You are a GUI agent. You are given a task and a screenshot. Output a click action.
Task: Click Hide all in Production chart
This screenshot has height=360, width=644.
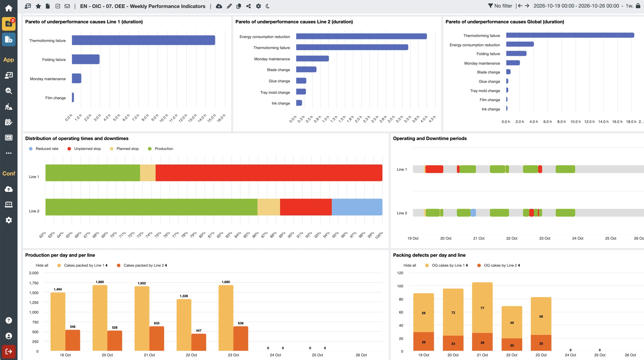click(x=42, y=265)
